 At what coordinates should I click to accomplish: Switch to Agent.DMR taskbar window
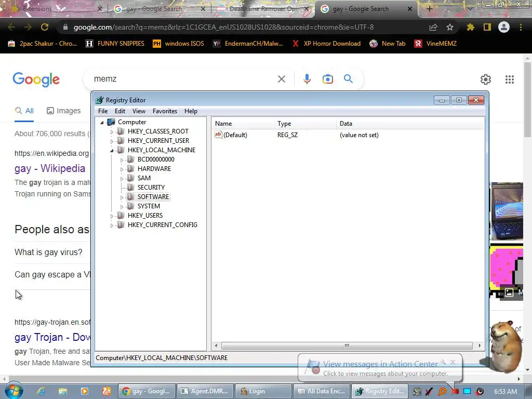(205, 391)
